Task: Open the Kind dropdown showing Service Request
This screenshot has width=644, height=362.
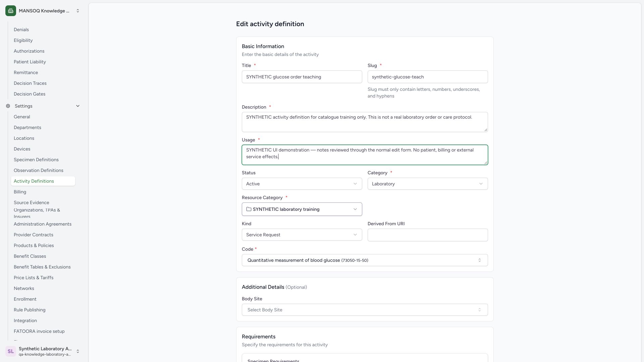Action: [x=302, y=235]
